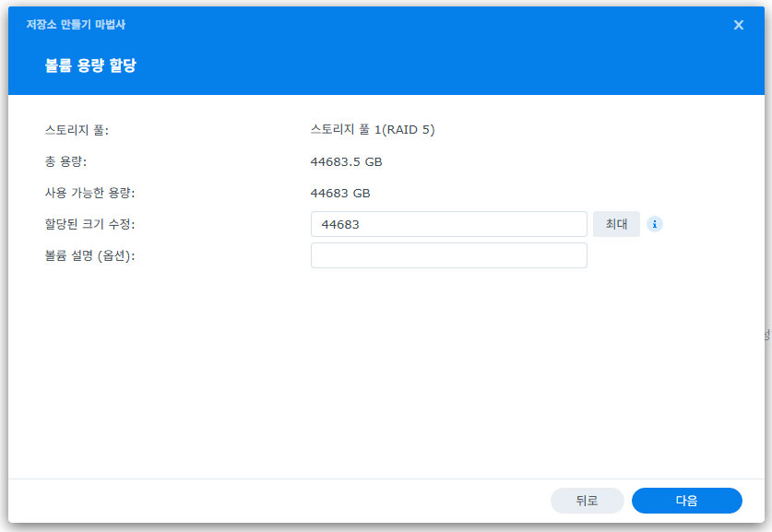The image size is (772, 532).
Task: Click the 스토리지 풀: label
Action: [77, 130]
